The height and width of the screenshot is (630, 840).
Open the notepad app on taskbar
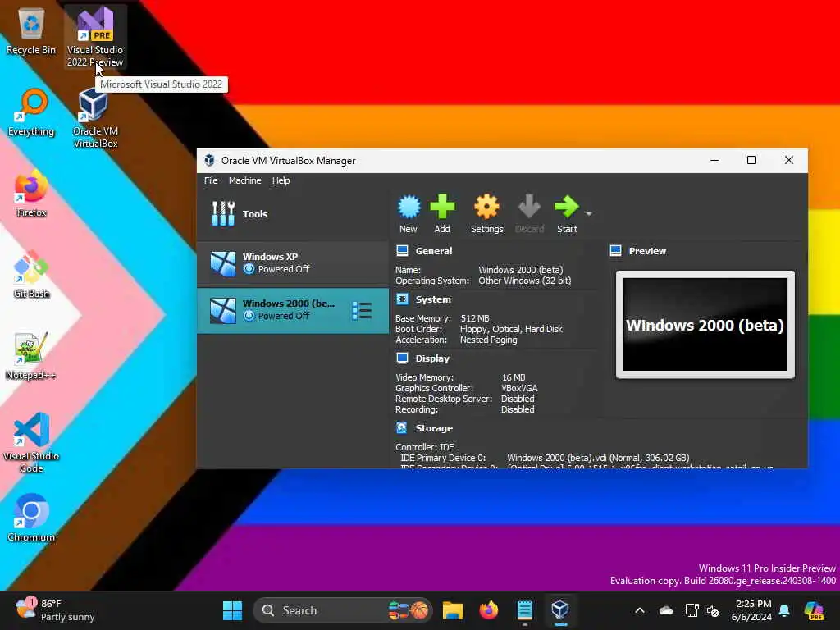click(x=524, y=610)
